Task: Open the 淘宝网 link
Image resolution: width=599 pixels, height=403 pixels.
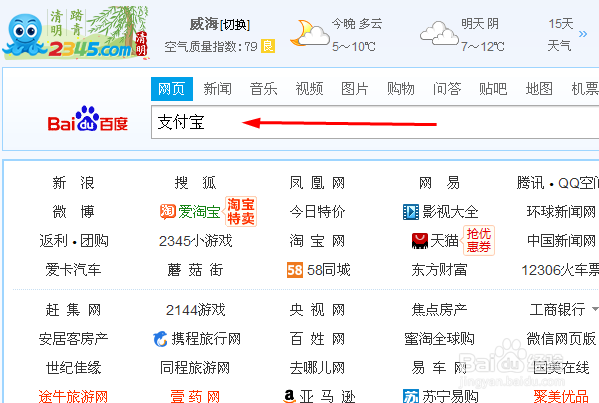Action: coord(317,241)
